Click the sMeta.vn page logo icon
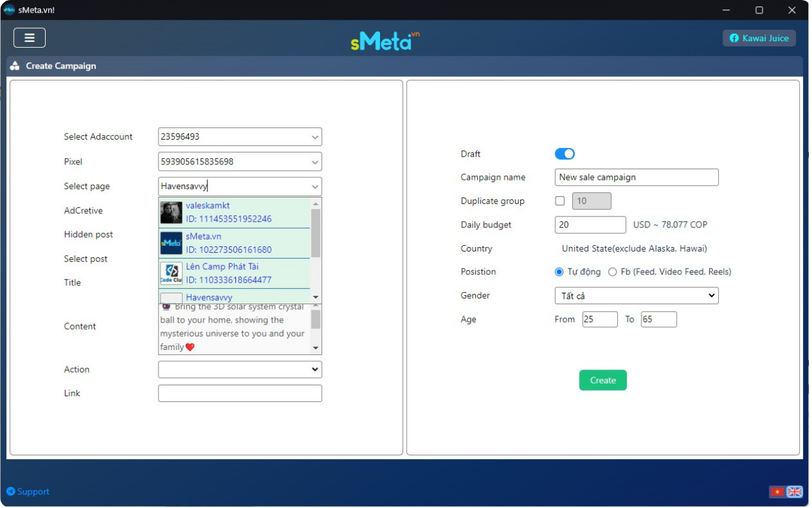 pyautogui.click(x=171, y=243)
